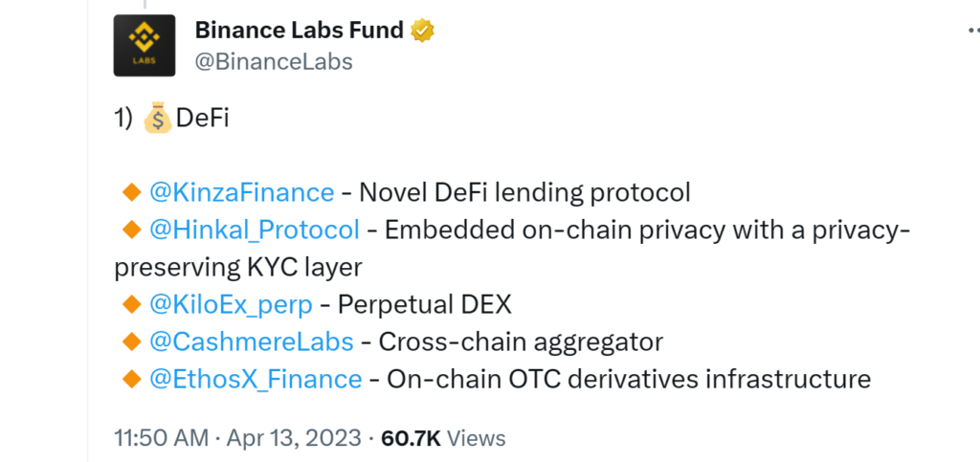View the 60.7K Views analytics
Viewport: 980px width, 462px height.
click(443, 438)
